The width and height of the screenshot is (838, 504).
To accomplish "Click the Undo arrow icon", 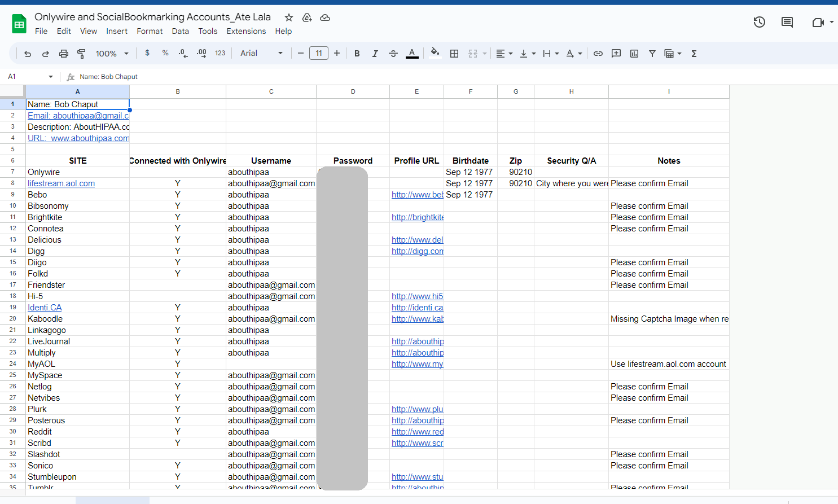I will (x=28, y=54).
